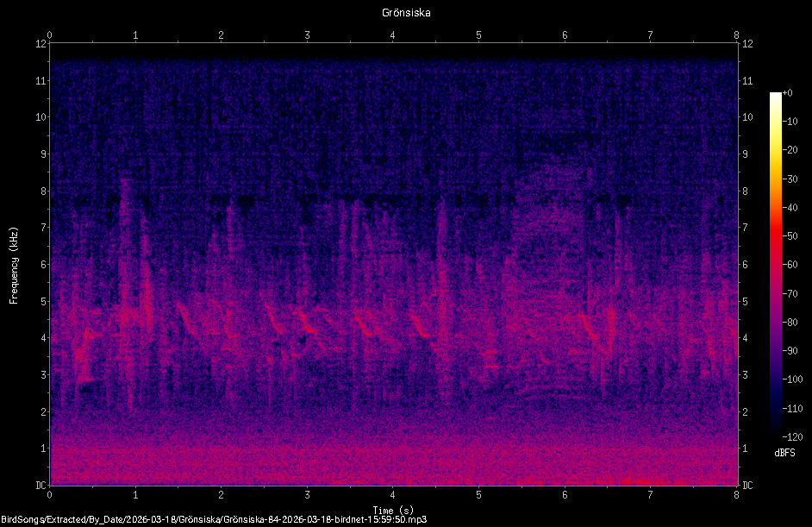This screenshot has width=812, height=527.
Task: Click the Frequency (kHz) axis title
Action: click(14, 266)
